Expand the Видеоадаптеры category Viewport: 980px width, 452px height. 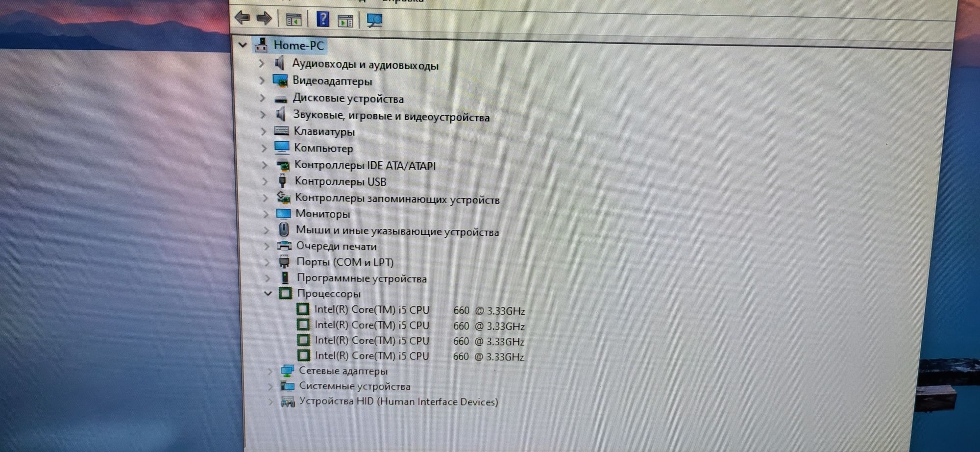click(262, 80)
